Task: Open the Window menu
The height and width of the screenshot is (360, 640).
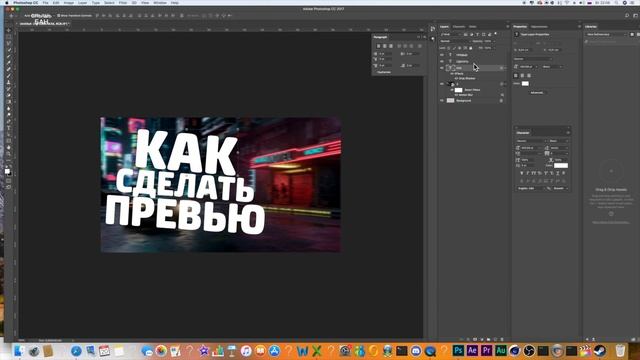Action: point(160,2)
